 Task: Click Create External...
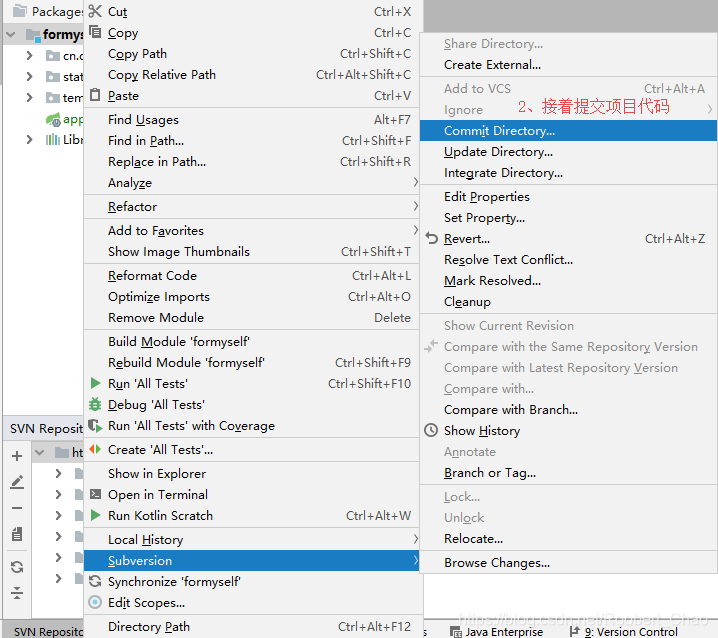click(x=568, y=65)
